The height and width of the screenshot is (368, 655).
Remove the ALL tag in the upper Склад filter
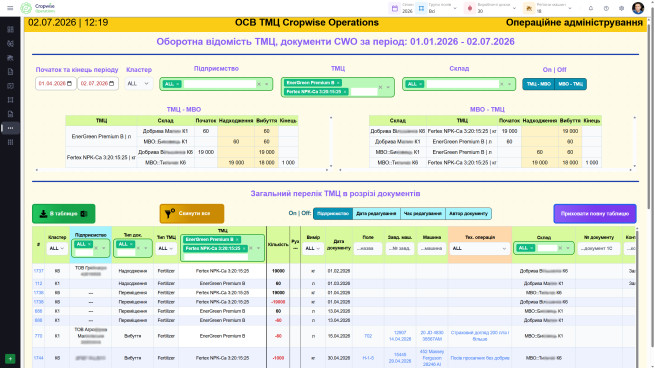420,84
